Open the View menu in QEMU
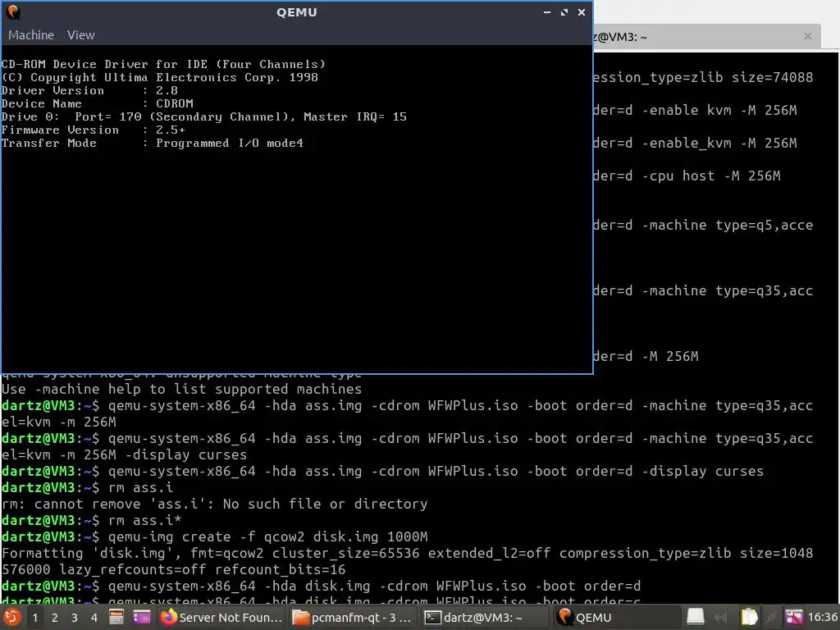Viewport: 840px width, 630px height. coord(81,34)
